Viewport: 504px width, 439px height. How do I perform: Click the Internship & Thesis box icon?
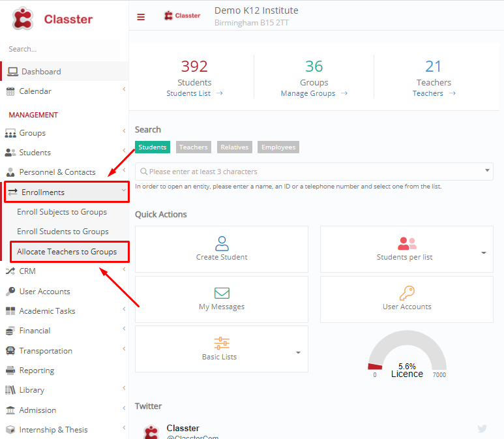pos(10,430)
